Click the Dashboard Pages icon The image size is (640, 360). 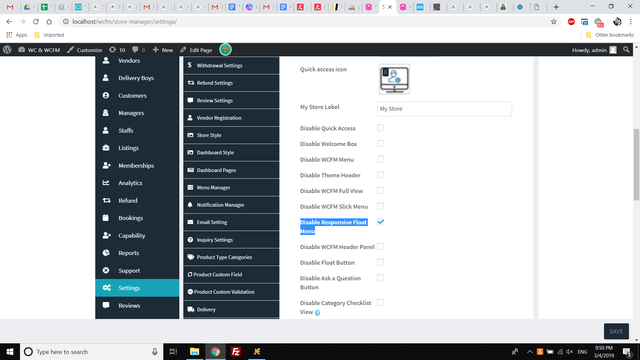pos(190,170)
